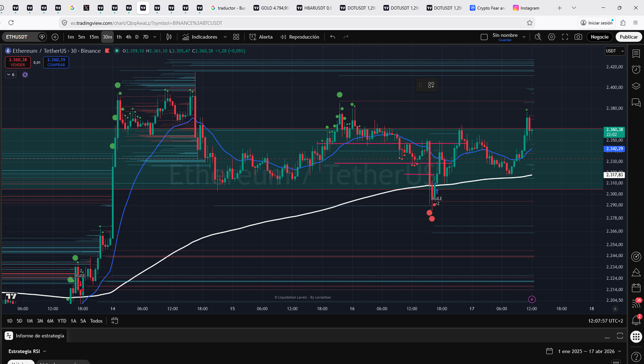This screenshot has width=644, height=364.
Task: Open chart settings hexagon icon
Action: [552, 37]
